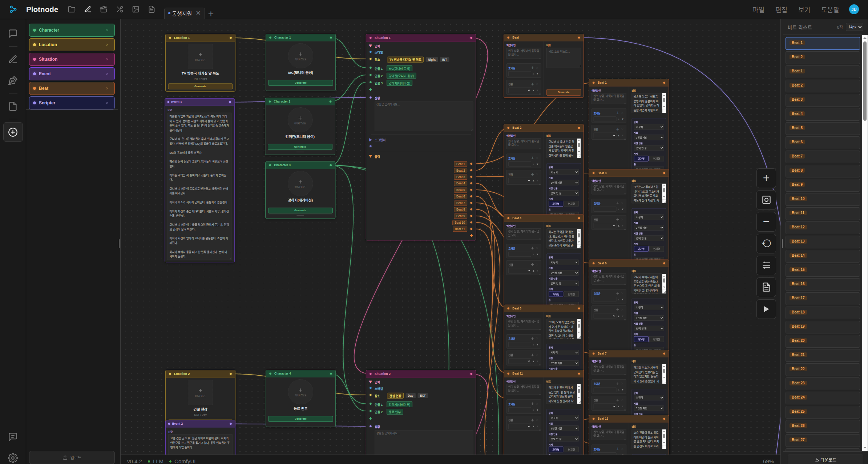Open the message icon near sidebar bottom

click(13, 437)
